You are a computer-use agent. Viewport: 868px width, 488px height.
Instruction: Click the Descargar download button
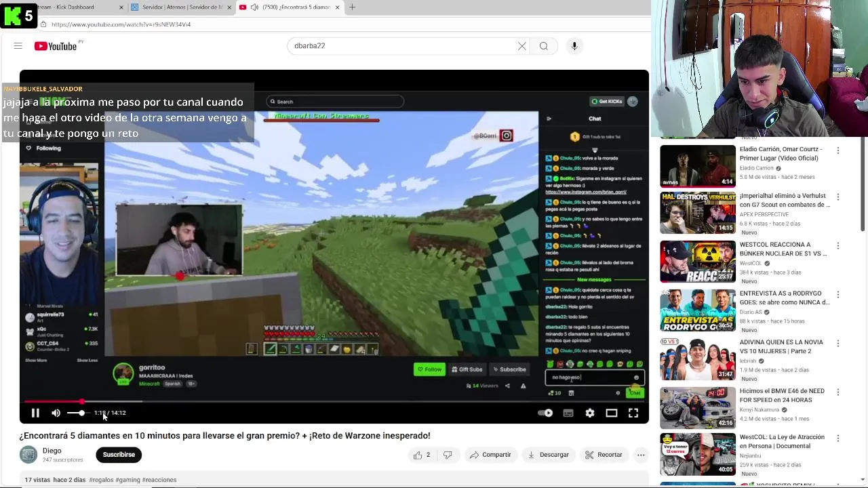[549, 455]
